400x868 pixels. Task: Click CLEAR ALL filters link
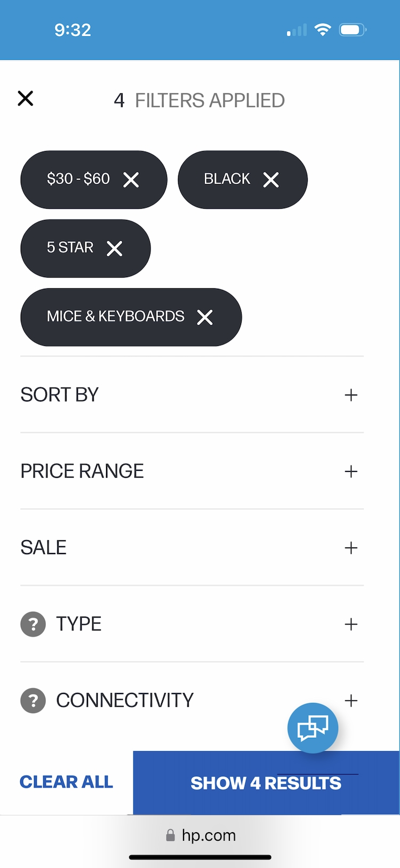67,782
